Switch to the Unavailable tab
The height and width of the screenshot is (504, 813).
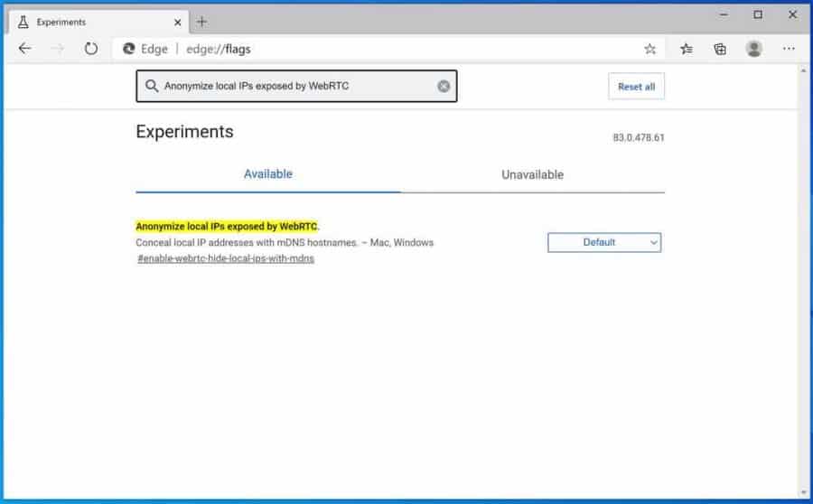(532, 174)
